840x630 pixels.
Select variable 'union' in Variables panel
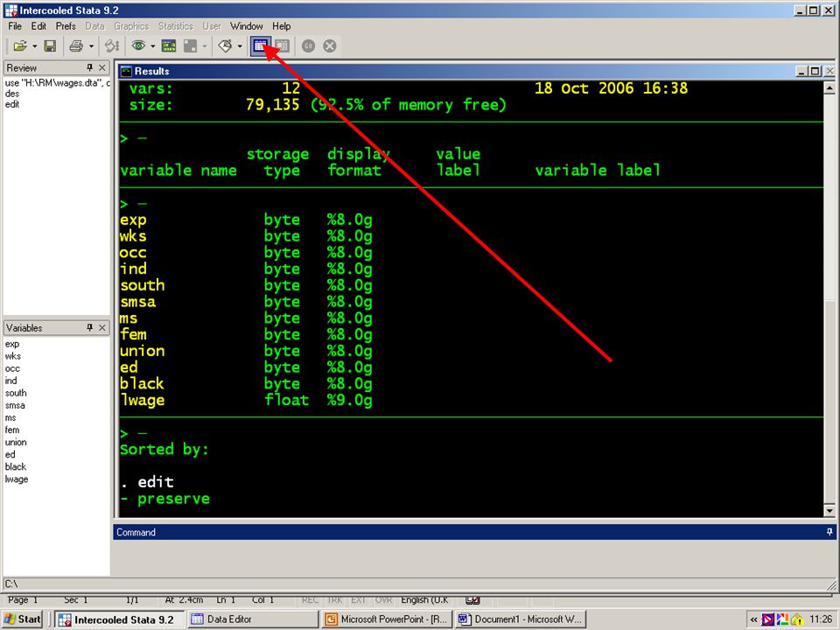(16, 443)
